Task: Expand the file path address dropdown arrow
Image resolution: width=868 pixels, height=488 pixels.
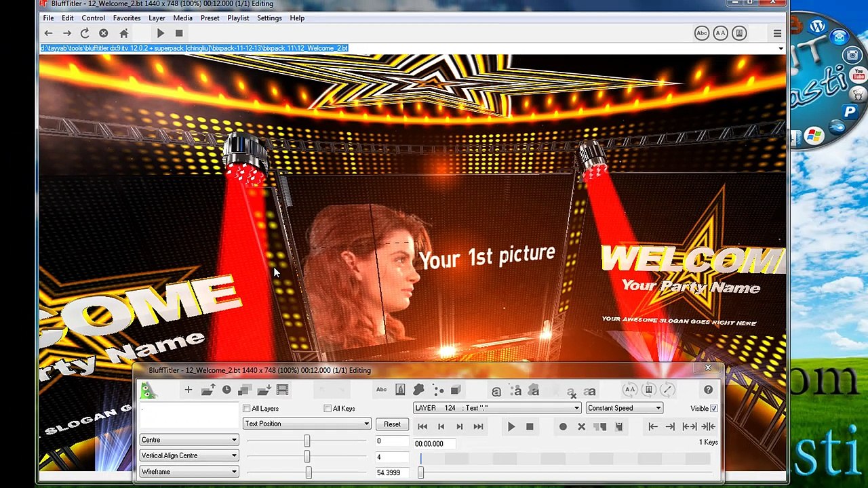Action: (x=781, y=48)
